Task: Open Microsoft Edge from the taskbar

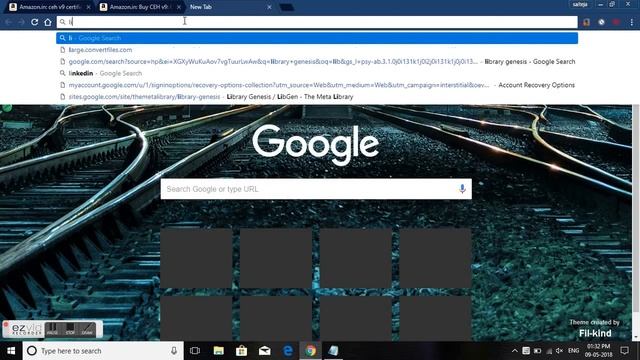Action: click(x=288, y=351)
